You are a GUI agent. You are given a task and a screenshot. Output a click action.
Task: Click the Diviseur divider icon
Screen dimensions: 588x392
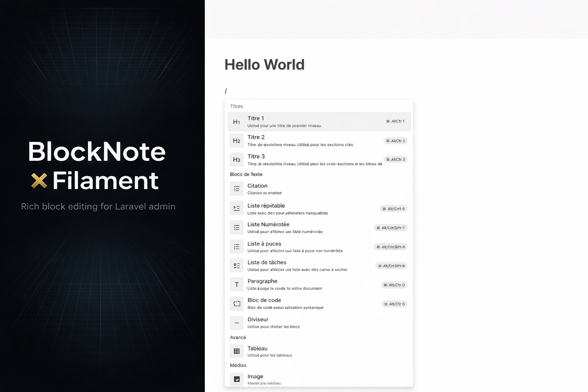click(237, 322)
